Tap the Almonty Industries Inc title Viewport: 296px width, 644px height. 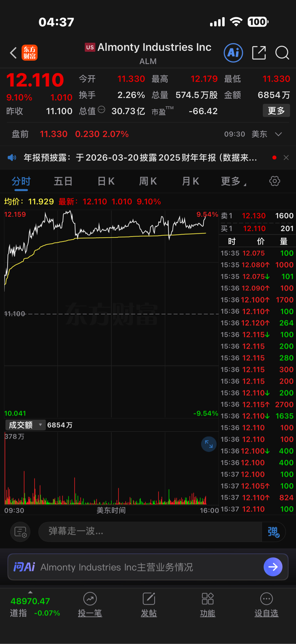coord(154,47)
